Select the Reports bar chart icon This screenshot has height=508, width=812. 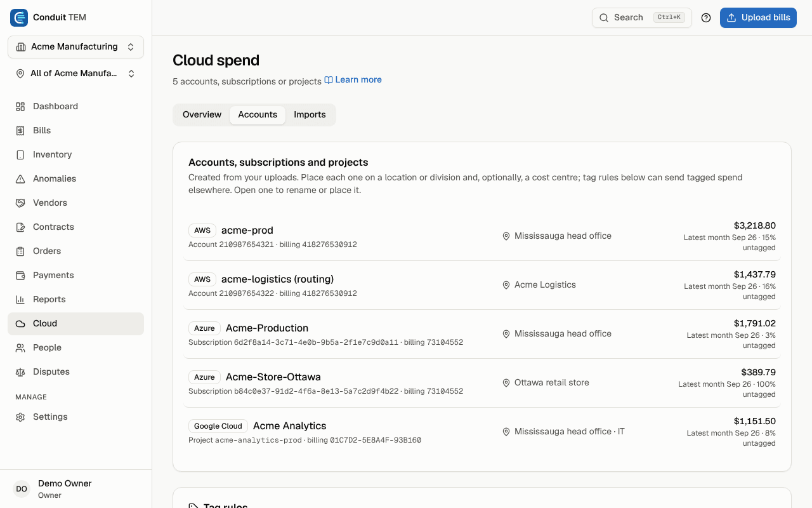tap(20, 300)
